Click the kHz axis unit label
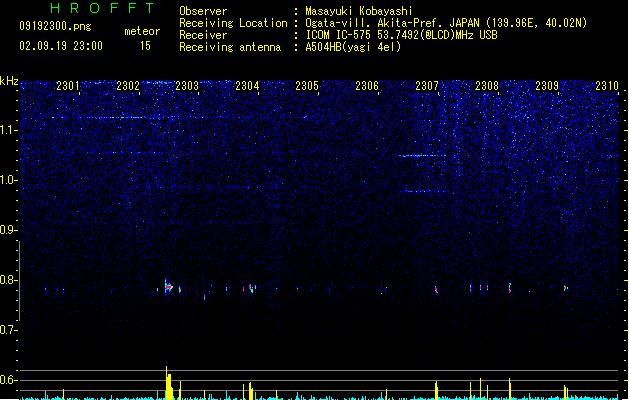The image size is (629, 400). [x=9, y=81]
